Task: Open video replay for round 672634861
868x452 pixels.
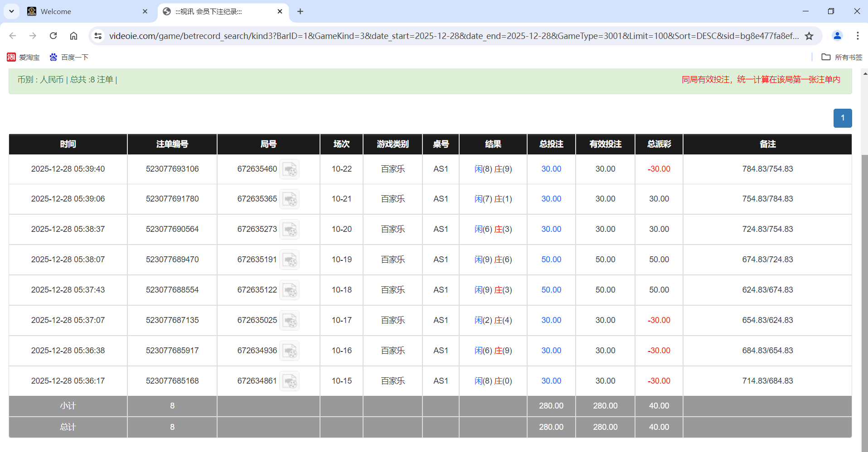Action: pyautogui.click(x=289, y=381)
